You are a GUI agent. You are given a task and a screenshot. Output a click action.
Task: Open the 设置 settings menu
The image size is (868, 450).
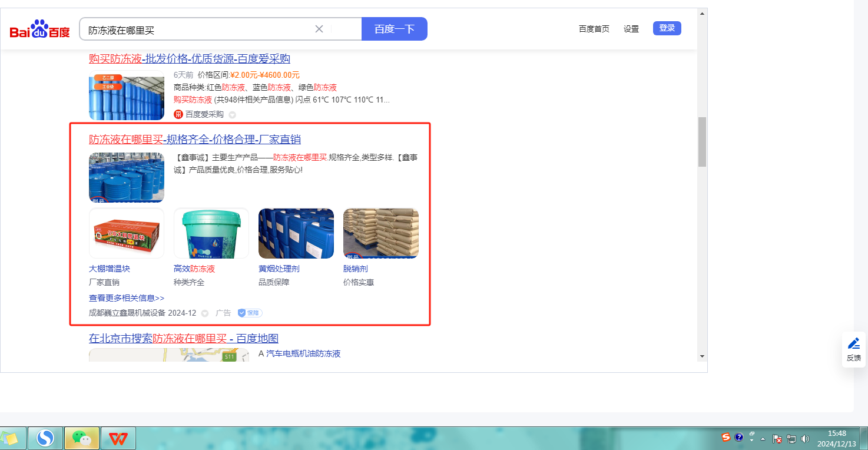[x=631, y=29]
